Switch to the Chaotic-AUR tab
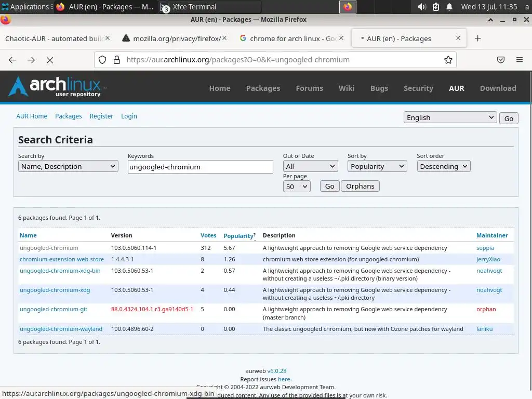Image resolution: width=532 pixels, height=399 pixels. 54,38
